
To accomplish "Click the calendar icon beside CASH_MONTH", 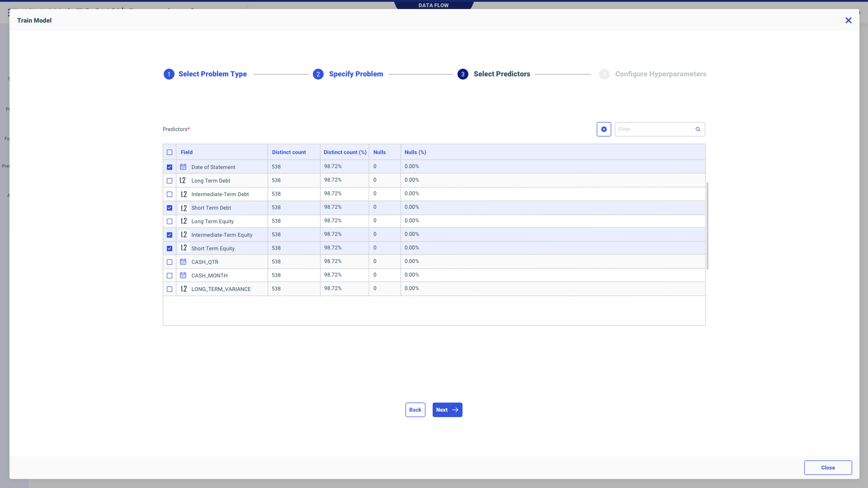I will (183, 276).
